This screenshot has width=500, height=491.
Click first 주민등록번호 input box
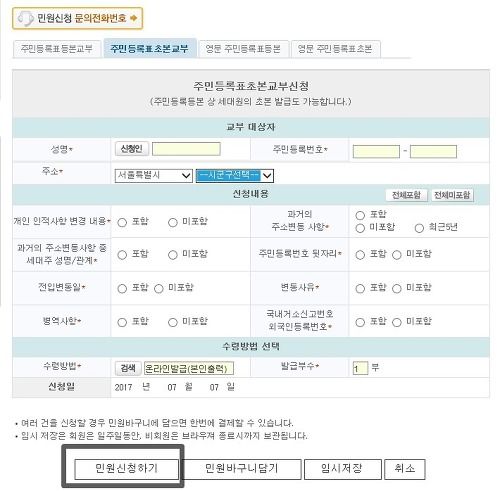point(376,151)
